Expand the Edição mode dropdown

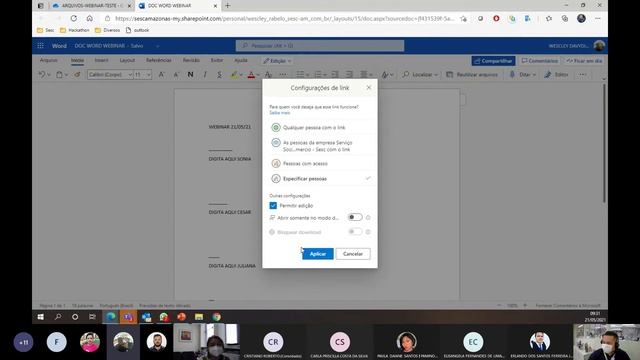pyautogui.click(x=289, y=61)
